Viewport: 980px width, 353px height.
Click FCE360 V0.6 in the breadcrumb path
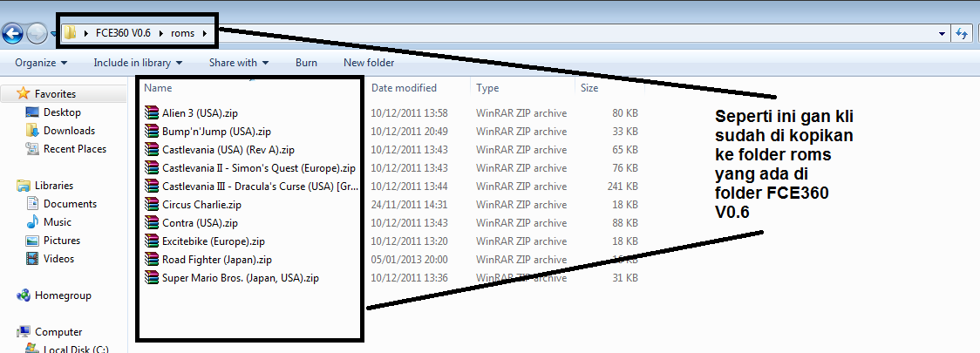[x=123, y=34]
